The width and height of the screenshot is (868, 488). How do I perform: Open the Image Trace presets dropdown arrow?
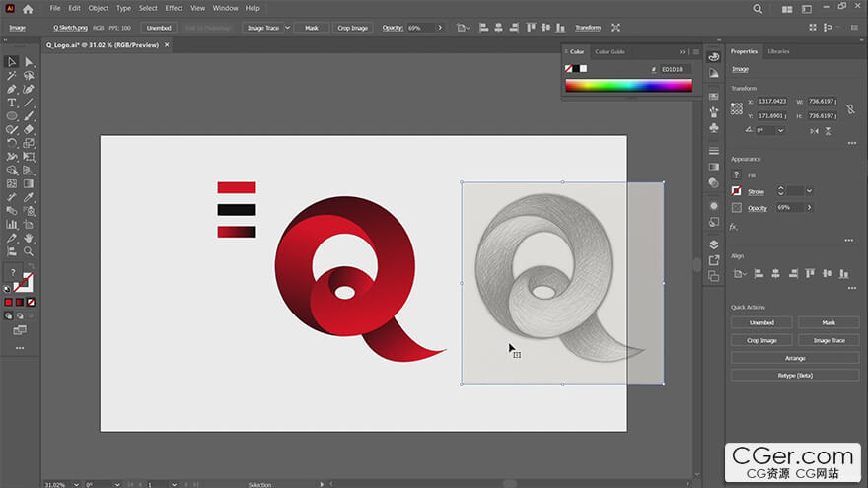tap(287, 28)
